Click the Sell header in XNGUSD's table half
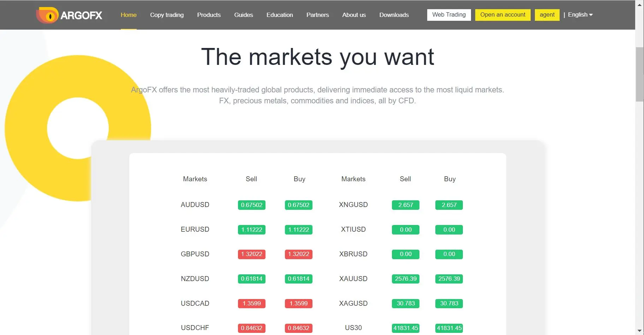644x335 pixels. click(x=405, y=179)
